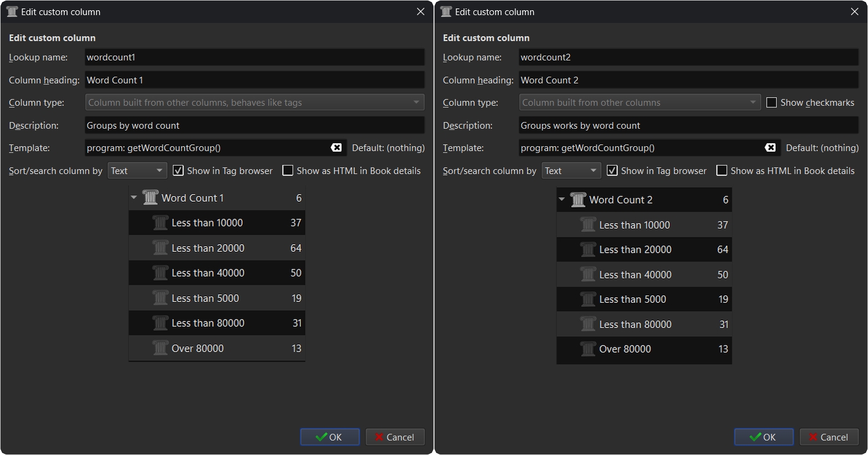Select Less than 80000 row under Word Count 1

pyautogui.click(x=217, y=323)
